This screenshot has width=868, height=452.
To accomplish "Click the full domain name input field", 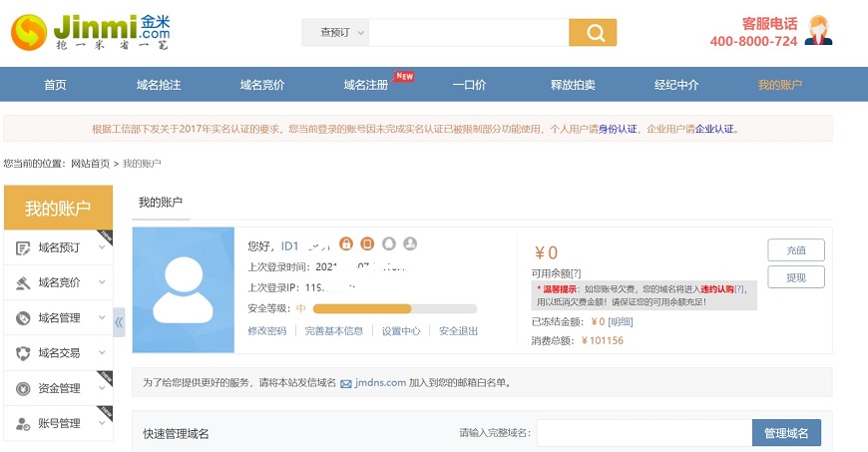I will 644,433.
